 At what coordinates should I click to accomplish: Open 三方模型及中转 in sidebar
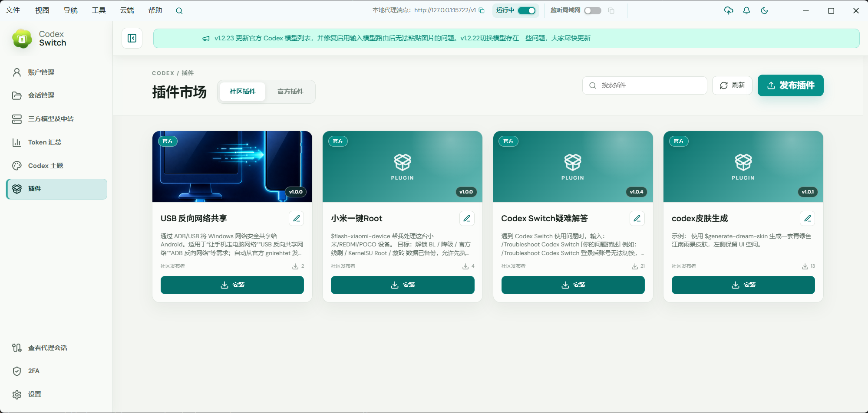pyautogui.click(x=56, y=119)
